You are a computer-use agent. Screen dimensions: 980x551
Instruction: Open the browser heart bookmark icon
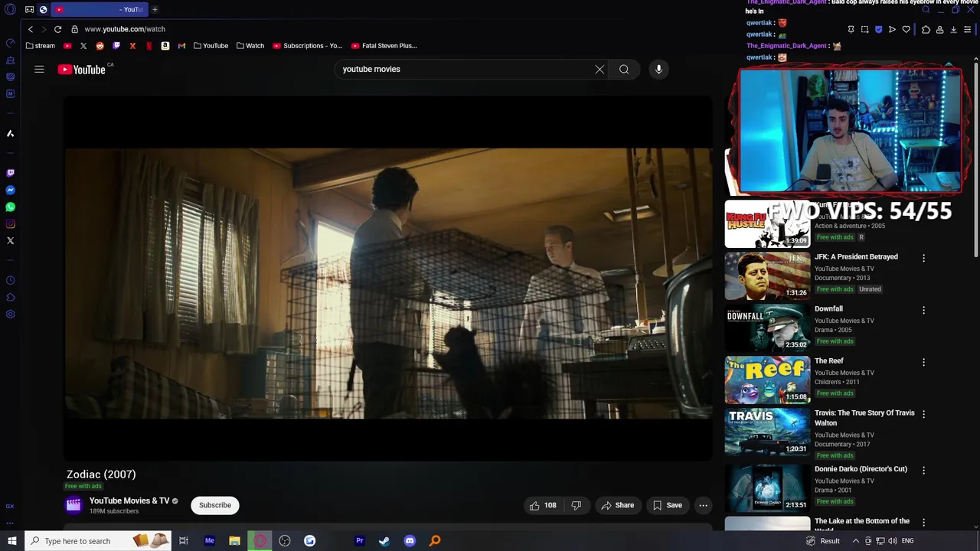906,30
